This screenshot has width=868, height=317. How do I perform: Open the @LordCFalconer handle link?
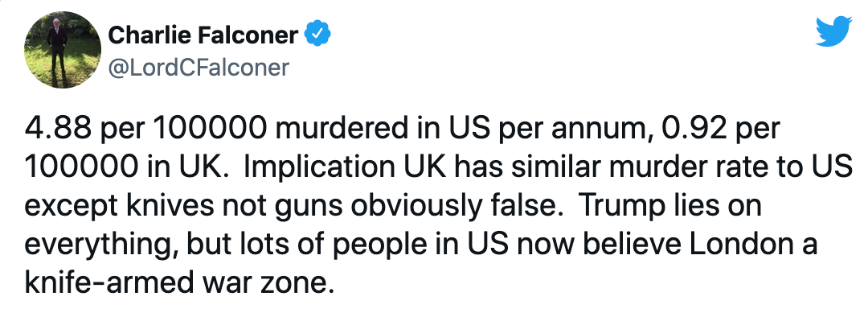point(199,68)
